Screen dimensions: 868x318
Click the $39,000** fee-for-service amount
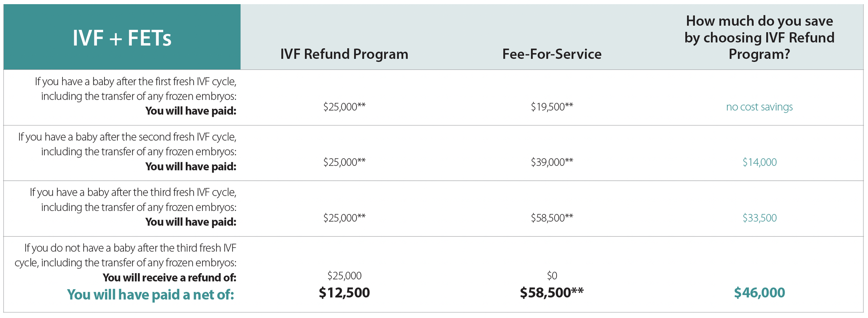552,162
